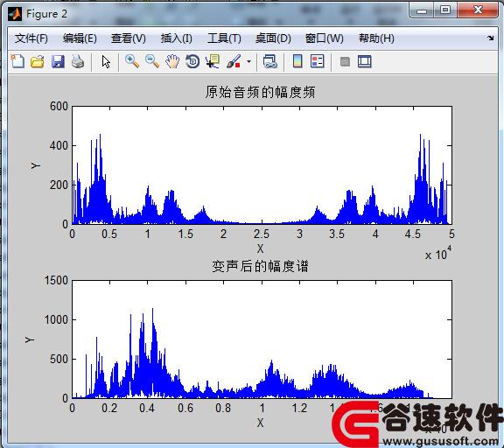Open file using the folder icon
The image size is (504, 448).
pos(38,61)
